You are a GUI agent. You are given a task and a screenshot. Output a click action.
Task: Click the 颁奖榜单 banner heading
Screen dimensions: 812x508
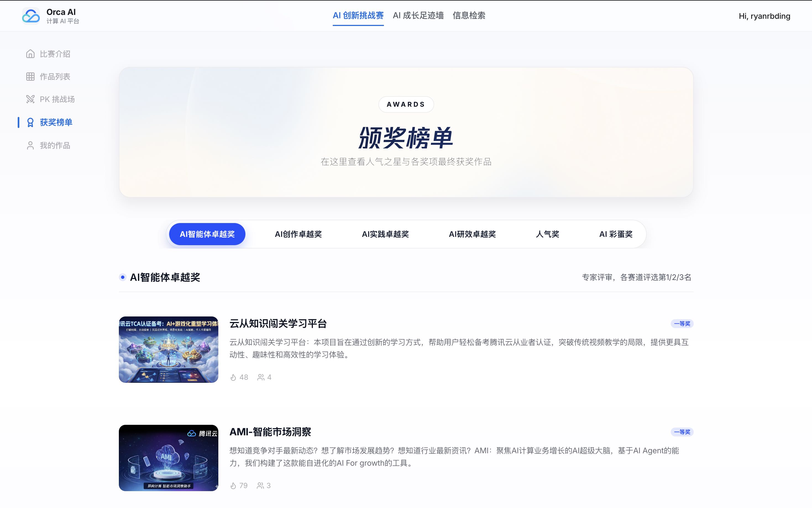coord(406,138)
